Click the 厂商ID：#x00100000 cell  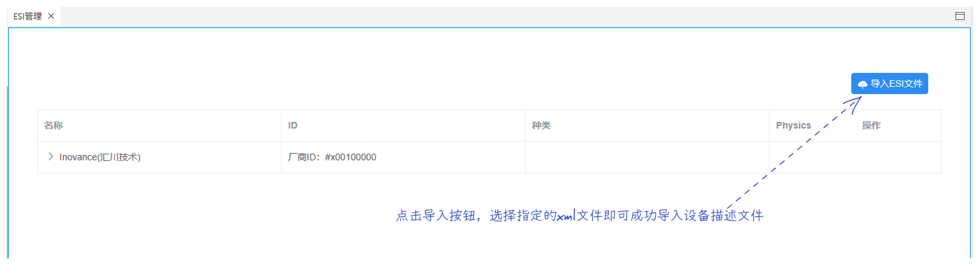click(x=403, y=157)
